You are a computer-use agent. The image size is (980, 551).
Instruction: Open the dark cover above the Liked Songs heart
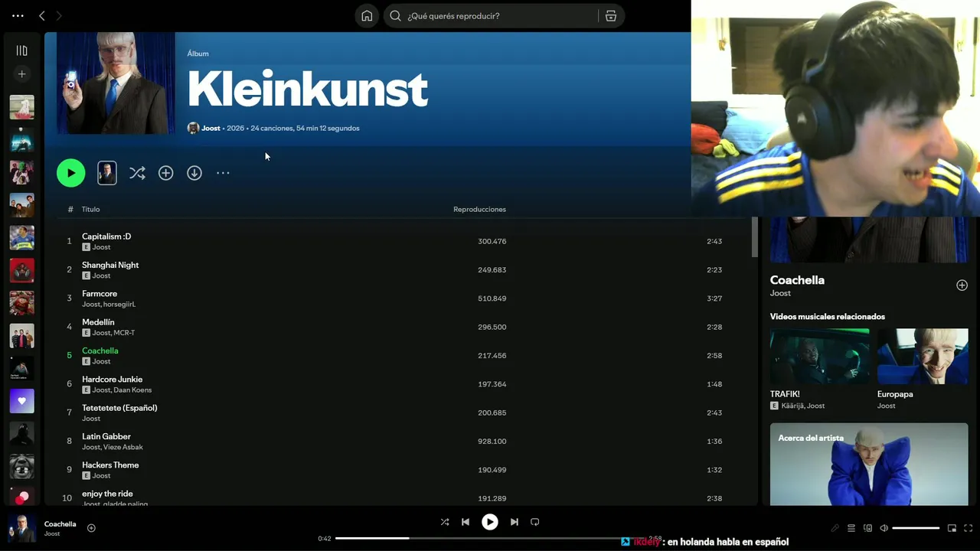21,368
